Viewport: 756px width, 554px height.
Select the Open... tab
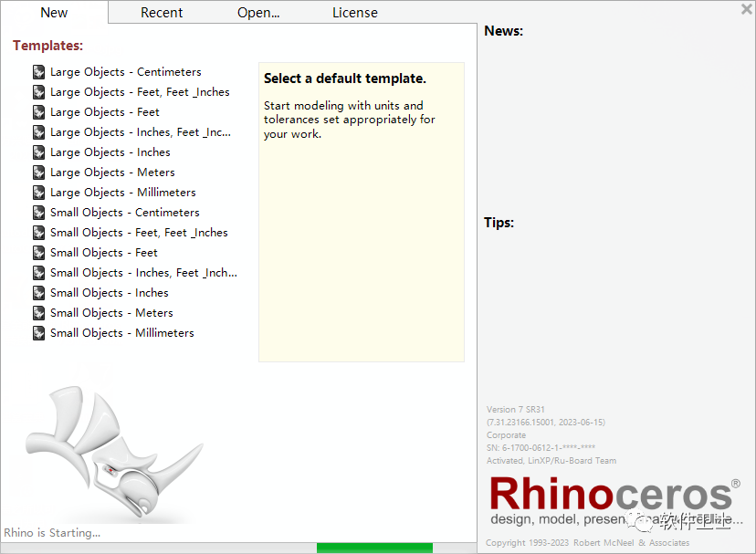point(258,13)
